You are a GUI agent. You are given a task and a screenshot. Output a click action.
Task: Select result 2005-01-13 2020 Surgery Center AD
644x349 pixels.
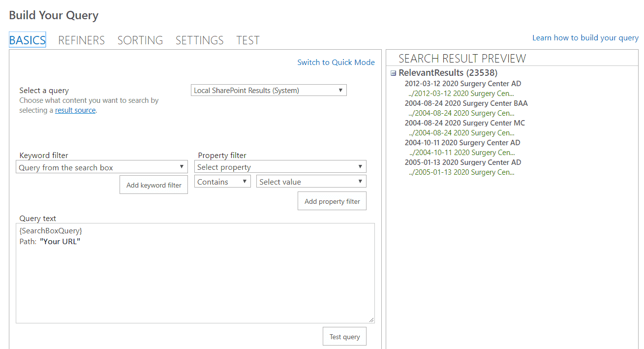(x=463, y=162)
